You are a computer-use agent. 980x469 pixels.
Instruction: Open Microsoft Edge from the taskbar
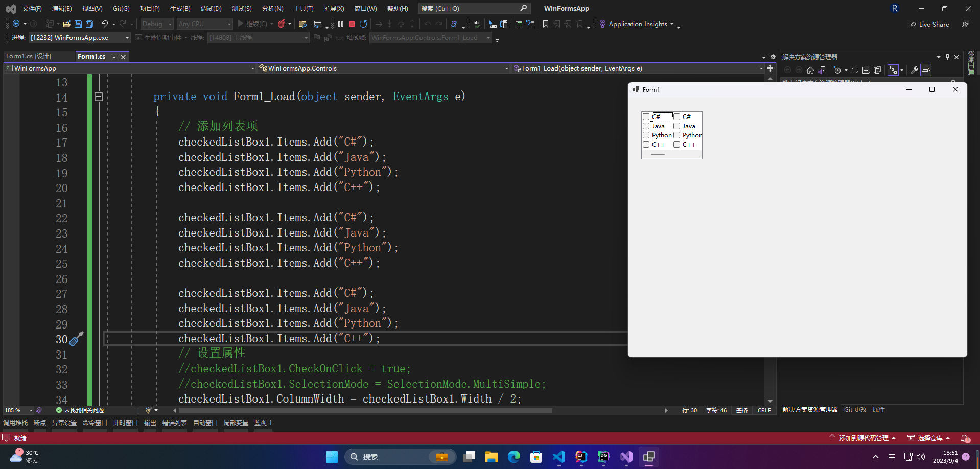click(514, 457)
